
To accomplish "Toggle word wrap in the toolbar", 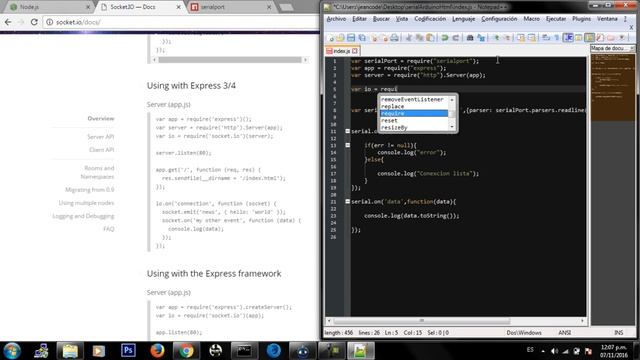I will [x=546, y=38].
